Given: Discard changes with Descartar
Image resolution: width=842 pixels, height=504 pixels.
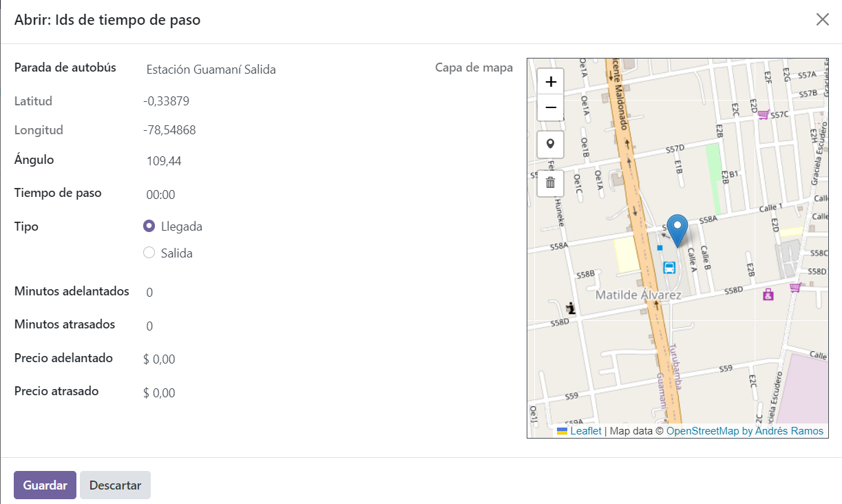Looking at the screenshot, I should click(115, 485).
